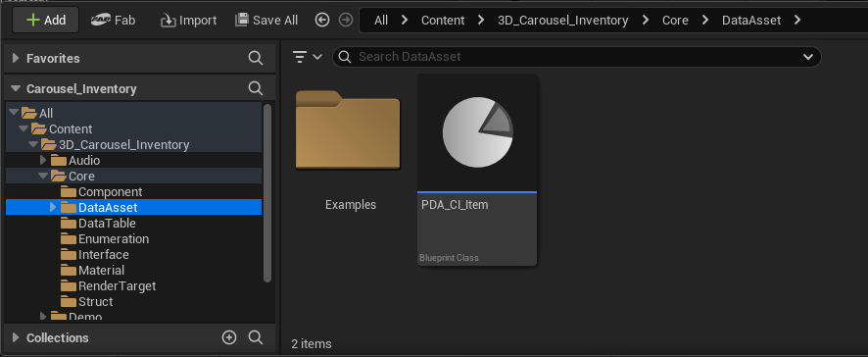Select the DataAsset folder in tree
868x357 pixels.
pyautogui.click(x=133, y=207)
